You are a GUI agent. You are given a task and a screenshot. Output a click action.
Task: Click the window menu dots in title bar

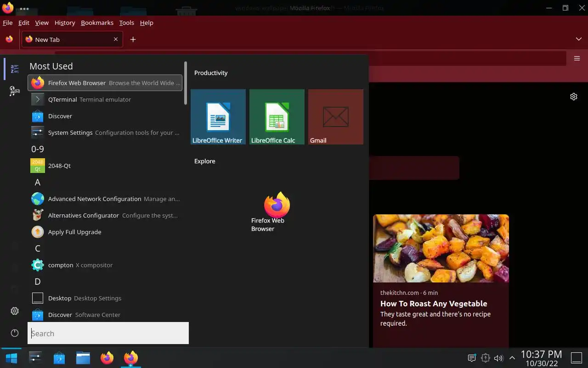coord(24,8)
